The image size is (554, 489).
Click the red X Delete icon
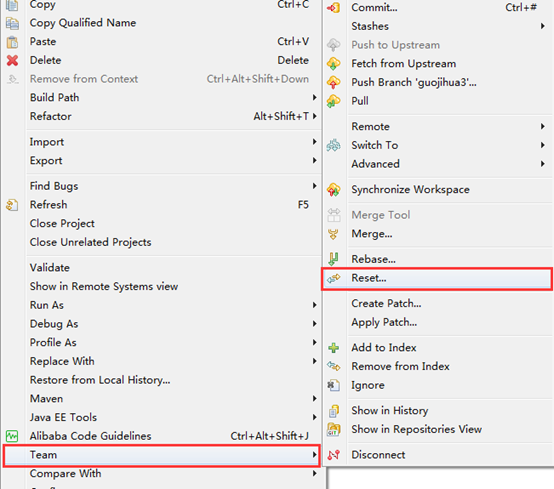(x=12, y=60)
